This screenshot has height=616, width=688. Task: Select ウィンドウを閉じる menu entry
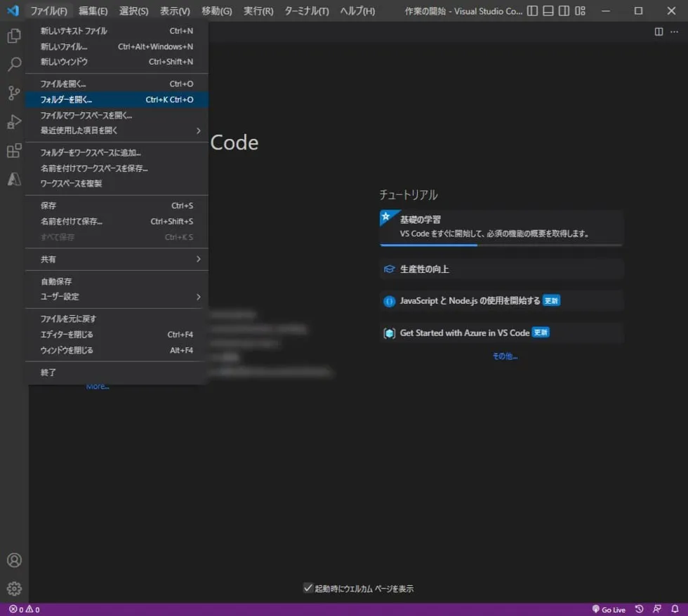(117, 350)
